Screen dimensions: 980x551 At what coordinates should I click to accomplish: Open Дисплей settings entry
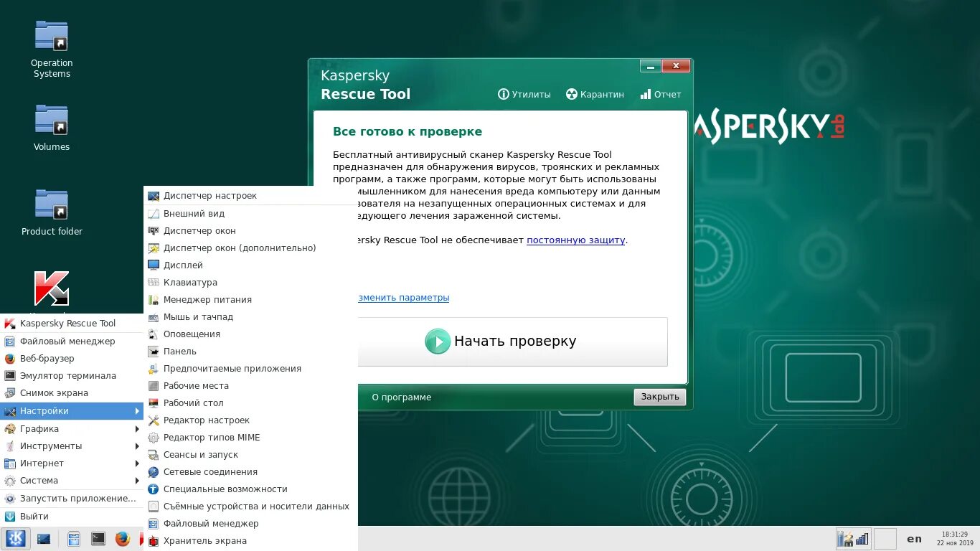tap(250, 265)
